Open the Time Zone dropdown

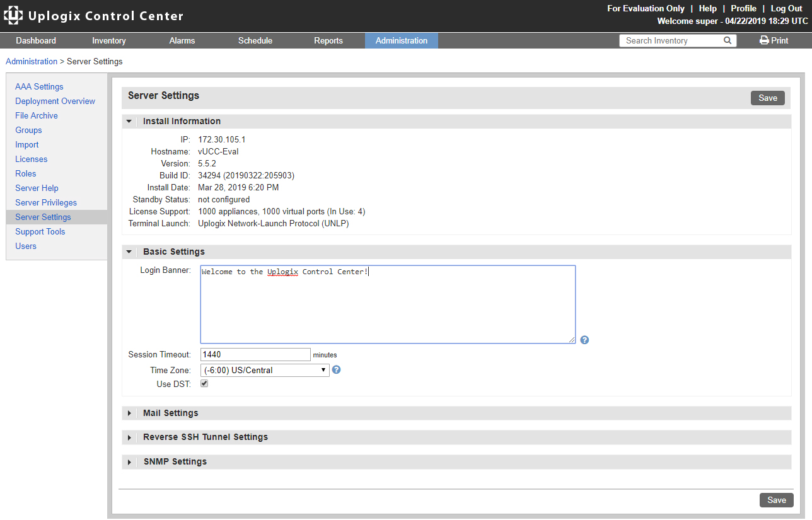[265, 370]
